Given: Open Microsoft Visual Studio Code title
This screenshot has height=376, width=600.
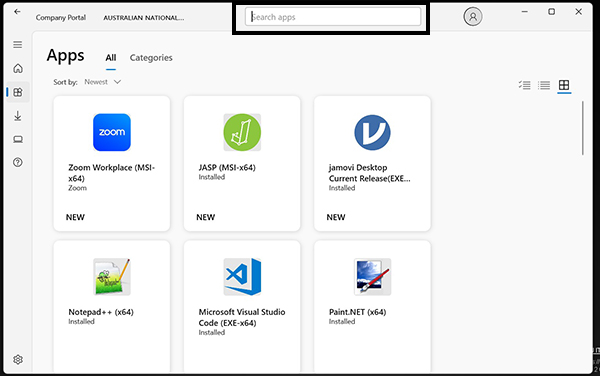Looking at the screenshot, I should (x=242, y=317).
